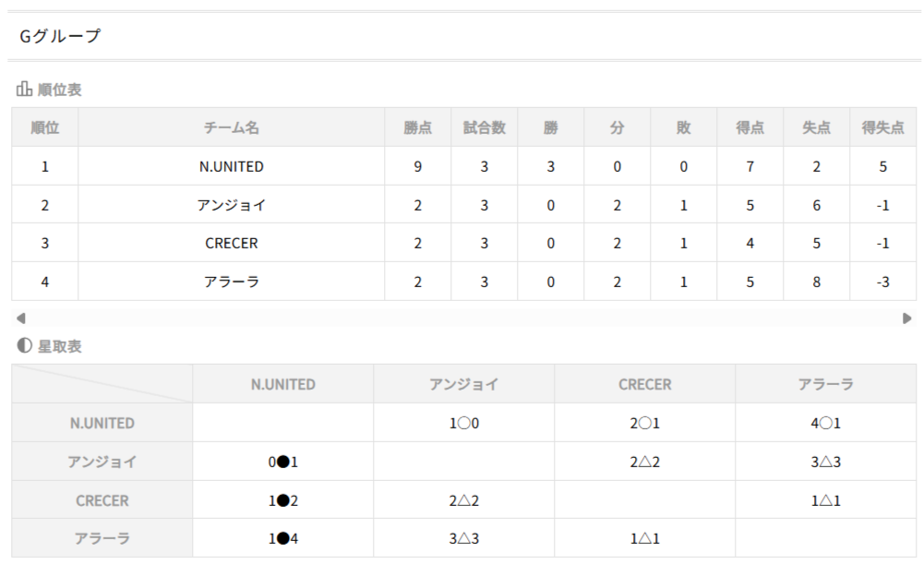
Task: Select CRECER team name in standings
Action: point(231,244)
